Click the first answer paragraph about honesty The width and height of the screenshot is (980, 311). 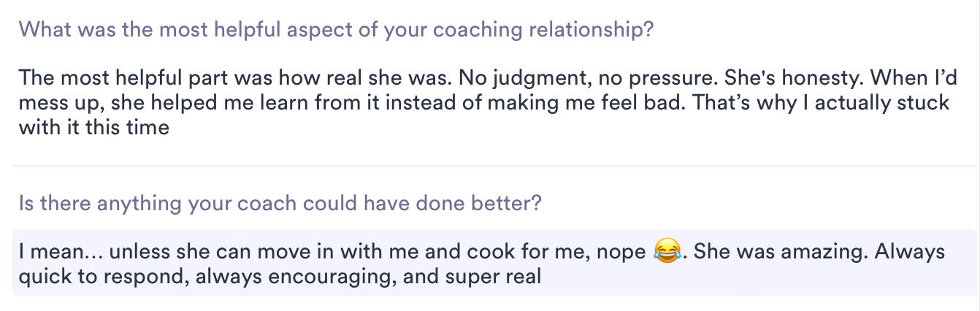[482, 102]
